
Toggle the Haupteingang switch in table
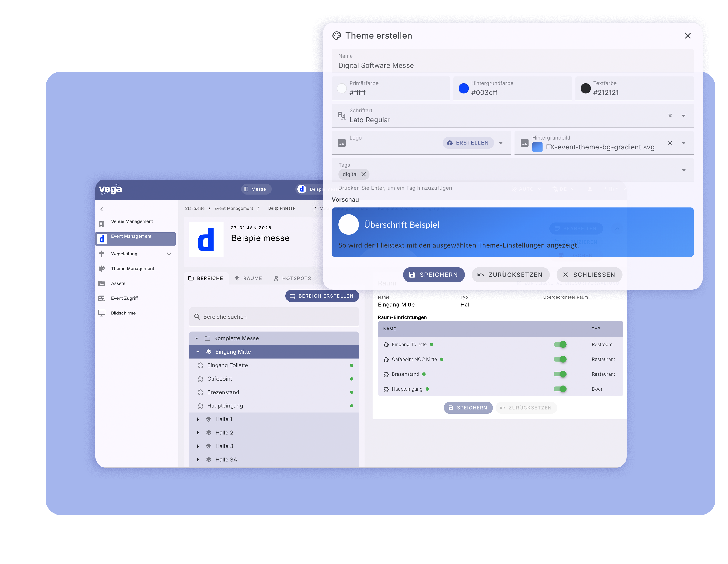click(560, 389)
